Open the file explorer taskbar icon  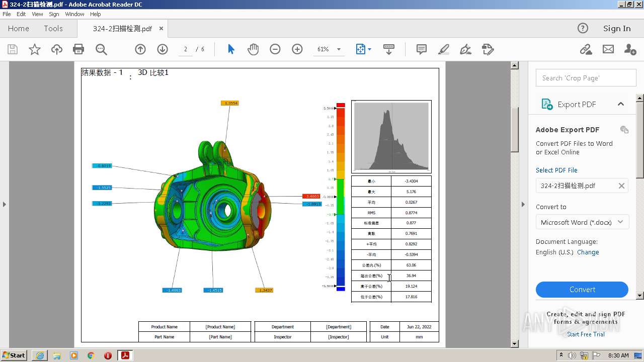coord(57,355)
